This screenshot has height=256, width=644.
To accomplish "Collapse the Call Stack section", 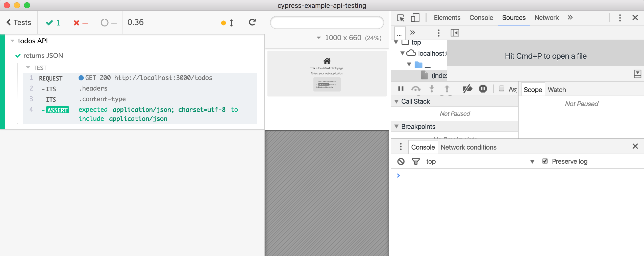I will point(397,101).
